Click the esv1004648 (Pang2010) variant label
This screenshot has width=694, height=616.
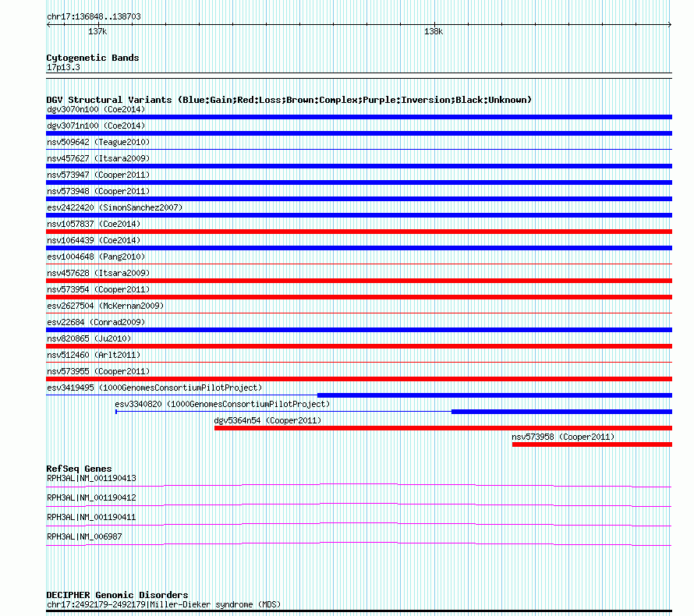coord(96,257)
